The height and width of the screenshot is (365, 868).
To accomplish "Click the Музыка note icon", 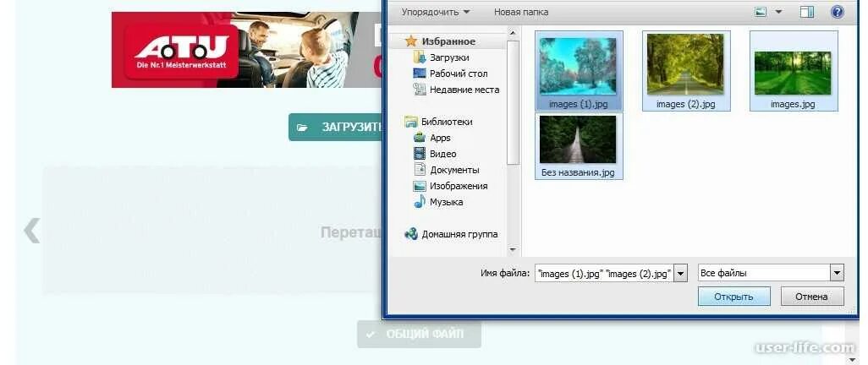I will 420,202.
